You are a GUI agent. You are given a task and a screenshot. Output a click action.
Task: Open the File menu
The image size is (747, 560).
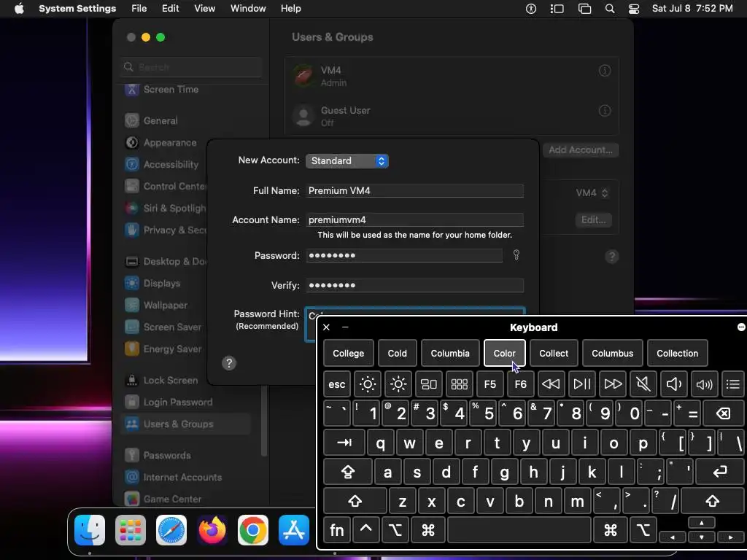click(x=139, y=9)
